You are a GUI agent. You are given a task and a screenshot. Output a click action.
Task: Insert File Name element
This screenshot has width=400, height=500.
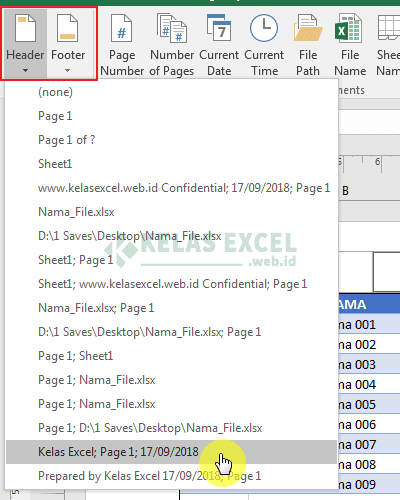pyautogui.click(x=350, y=45)
